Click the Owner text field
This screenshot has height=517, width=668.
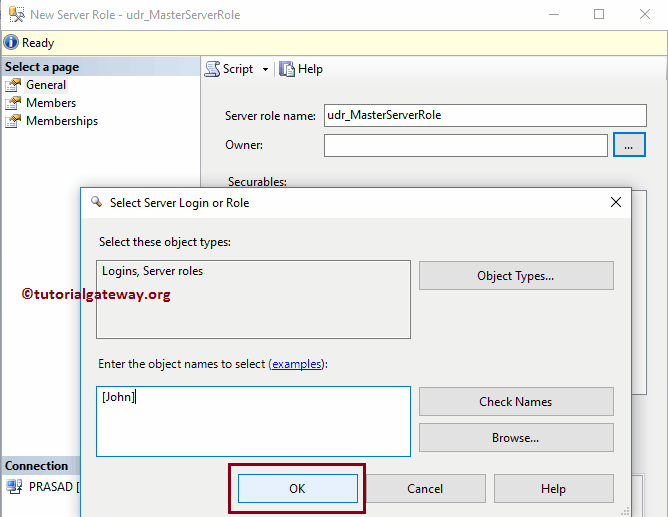tap(465, 146)
